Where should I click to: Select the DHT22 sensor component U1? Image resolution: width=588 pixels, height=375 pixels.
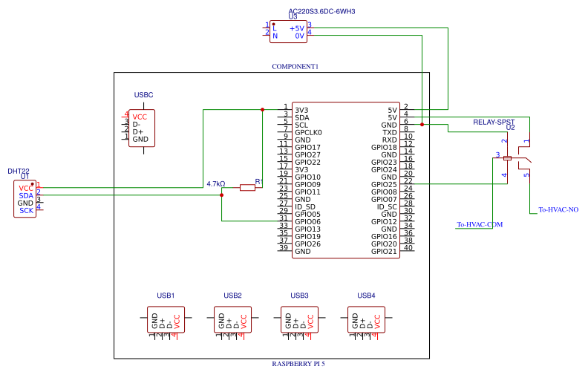point(24,199)
